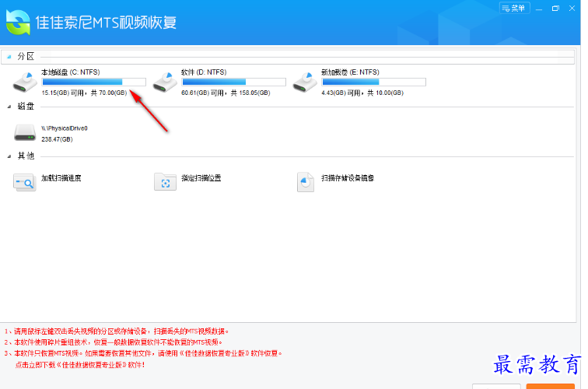Select the E: 新加卷 drive icon
This screenshot has height=389, width=588.
click(x=305, y=82)
